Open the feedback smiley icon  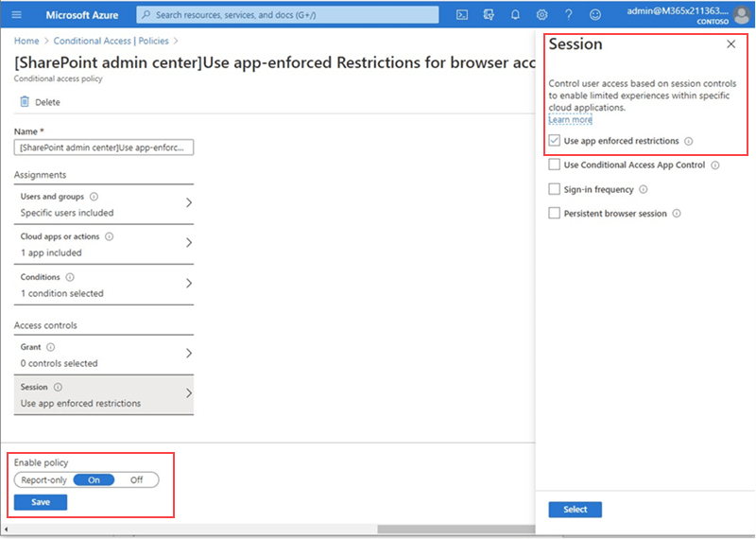point(594,14)
